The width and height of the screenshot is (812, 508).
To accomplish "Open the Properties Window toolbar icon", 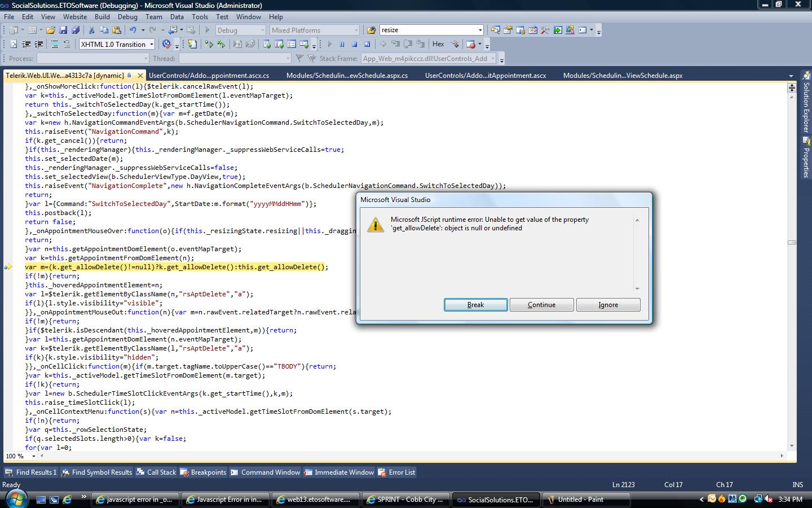I will (x=508, y=30).
